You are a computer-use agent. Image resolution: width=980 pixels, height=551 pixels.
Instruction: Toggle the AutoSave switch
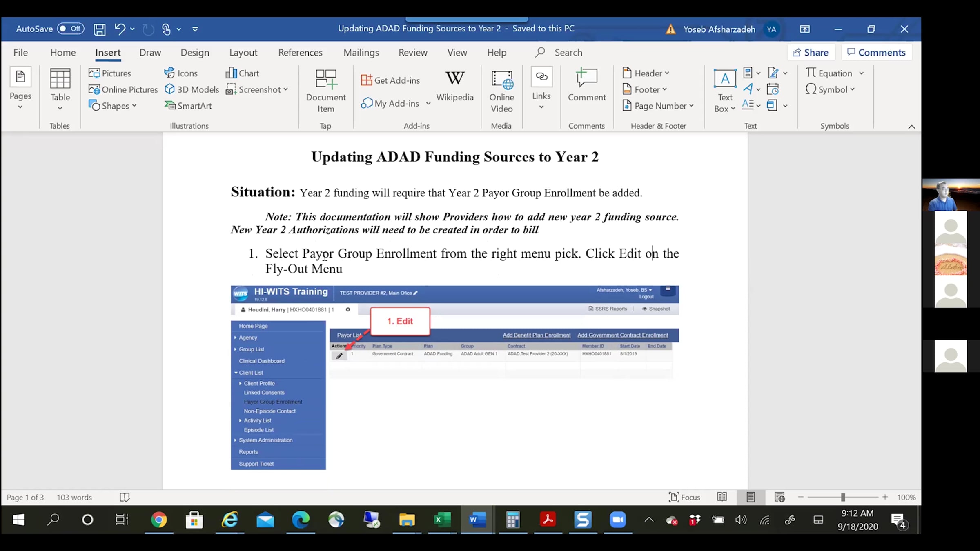(x=71, y=29)
